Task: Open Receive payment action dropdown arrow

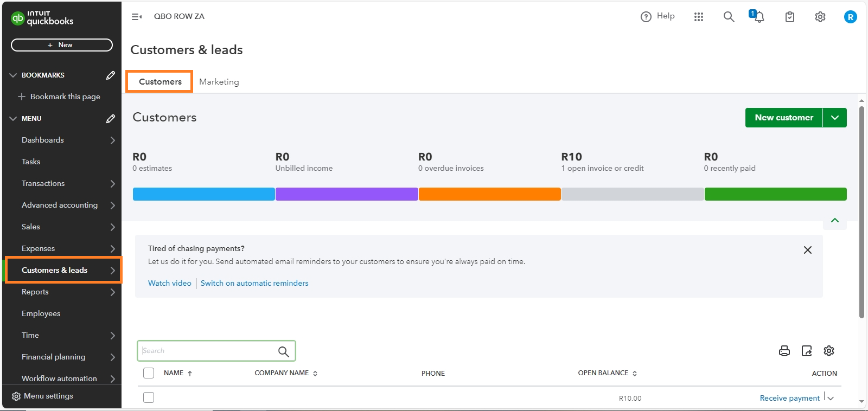Action: (831, 398)
